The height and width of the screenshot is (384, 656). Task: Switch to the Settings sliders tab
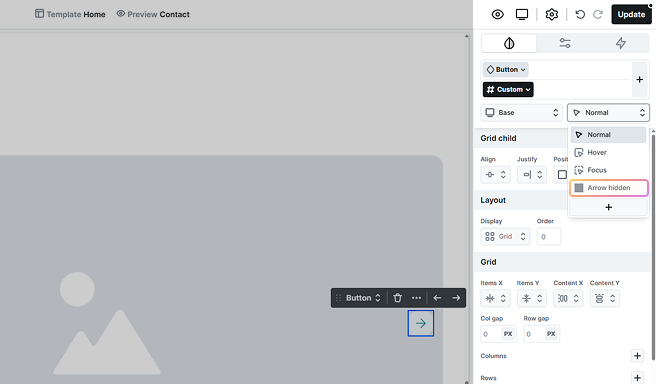tap(565, 43)
